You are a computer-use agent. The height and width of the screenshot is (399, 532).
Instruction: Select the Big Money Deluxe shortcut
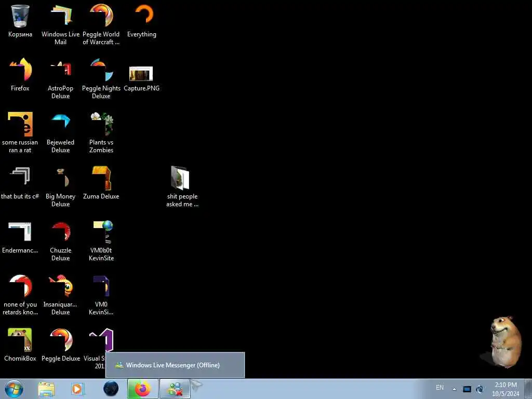tap(60, 187)
